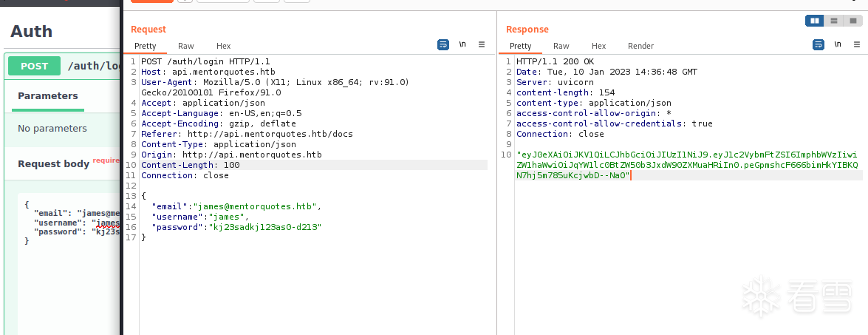Open the Response pane hamburger options menu
This screenshot has height=335, width=868.
coord(857,44)
